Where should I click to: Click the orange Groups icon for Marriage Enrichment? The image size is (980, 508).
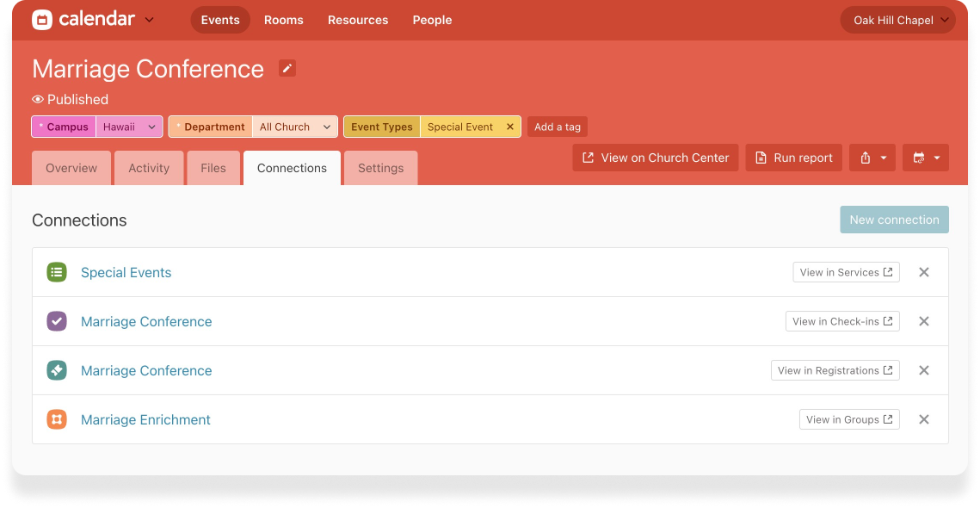click(x=57, y=419)
